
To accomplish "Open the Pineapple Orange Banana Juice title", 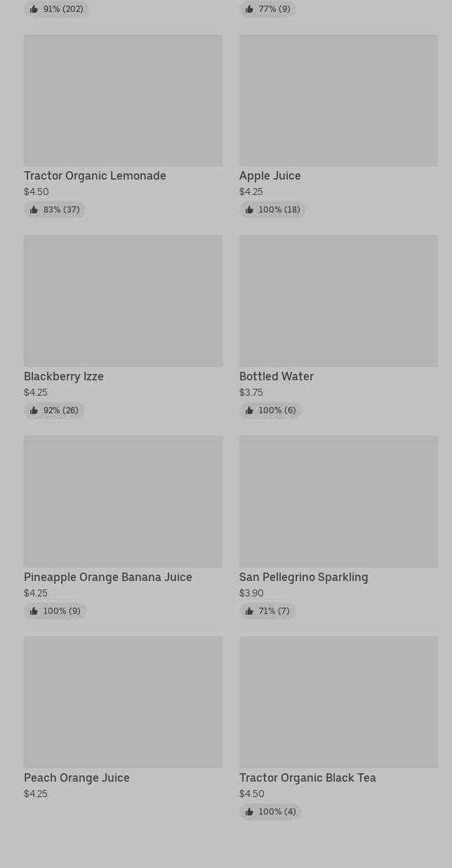I will click(108, 577).
